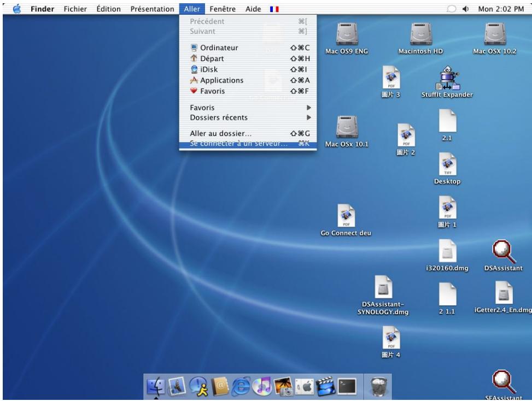The image size is (532, 401).
Task: Open iTunes from the Dock
Action: [x=262, y=386]
